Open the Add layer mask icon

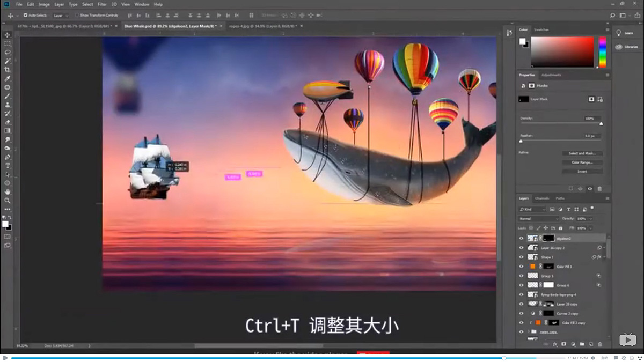564,344
